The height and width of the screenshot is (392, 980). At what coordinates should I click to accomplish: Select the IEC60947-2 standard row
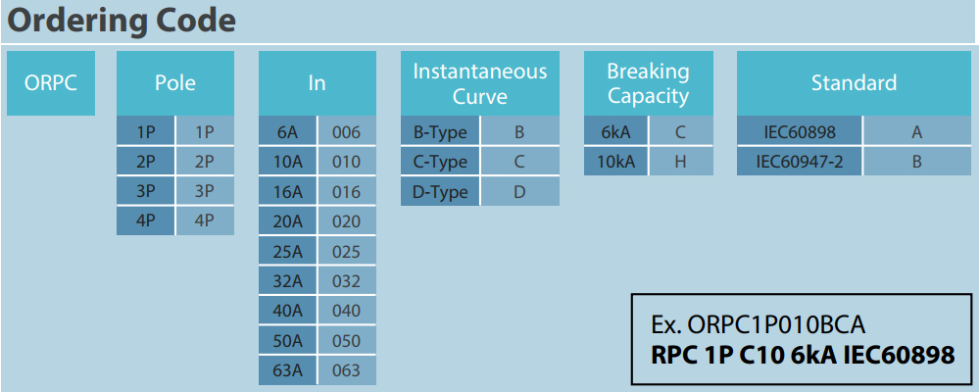[854, 162]
